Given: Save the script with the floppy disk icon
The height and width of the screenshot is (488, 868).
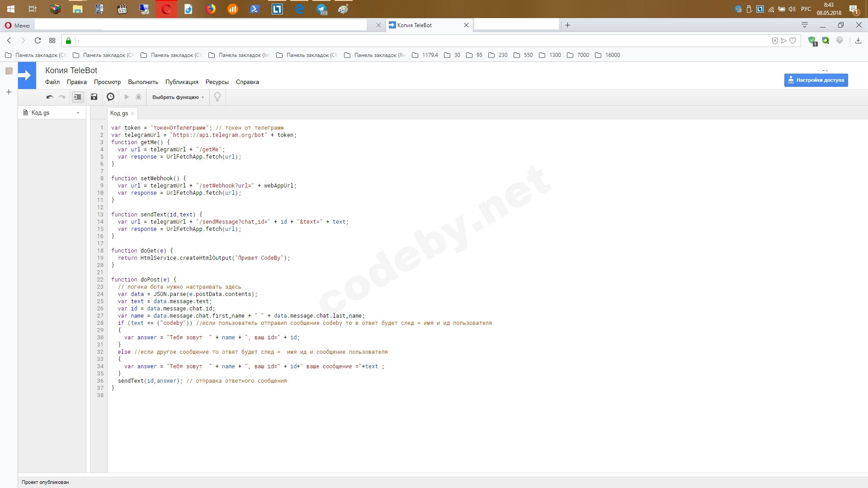Looking at the screenshot, I should point(94,97).
